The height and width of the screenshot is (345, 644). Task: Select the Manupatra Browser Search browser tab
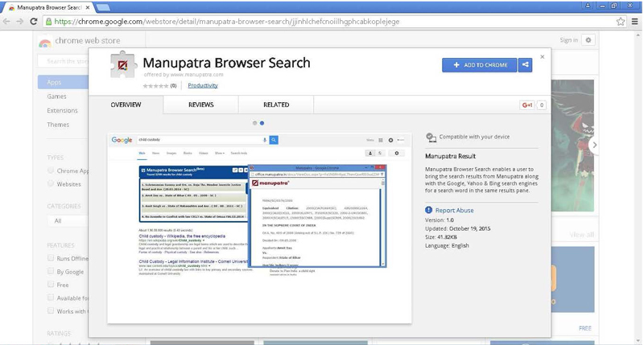(x=47, y=7)
